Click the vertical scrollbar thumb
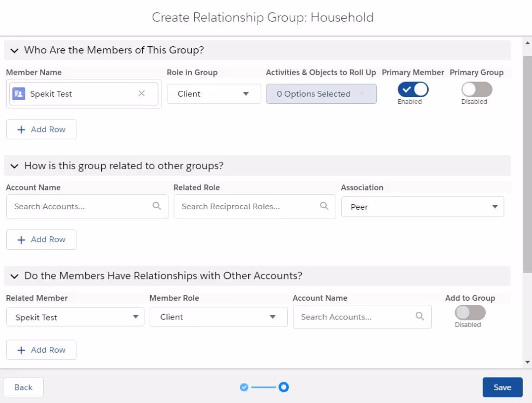Screen dimensions: 532x403 click(527, 164)
